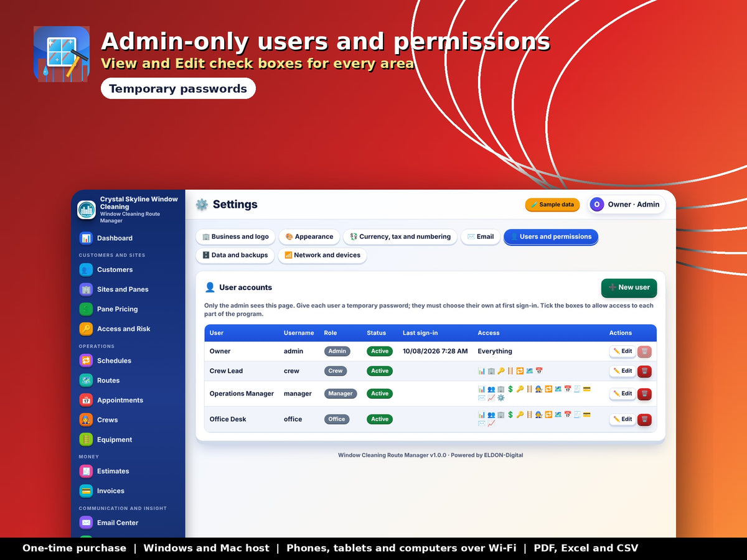The image size is (747, 560).
Task: Create a New user account
Action: 629,287
